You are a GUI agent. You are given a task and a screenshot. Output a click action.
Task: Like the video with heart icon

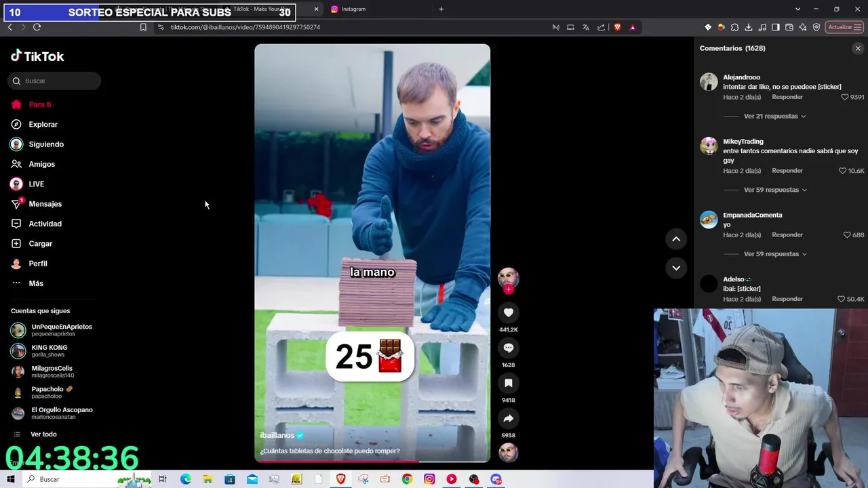pyautogui.click(x=508, y=312)
